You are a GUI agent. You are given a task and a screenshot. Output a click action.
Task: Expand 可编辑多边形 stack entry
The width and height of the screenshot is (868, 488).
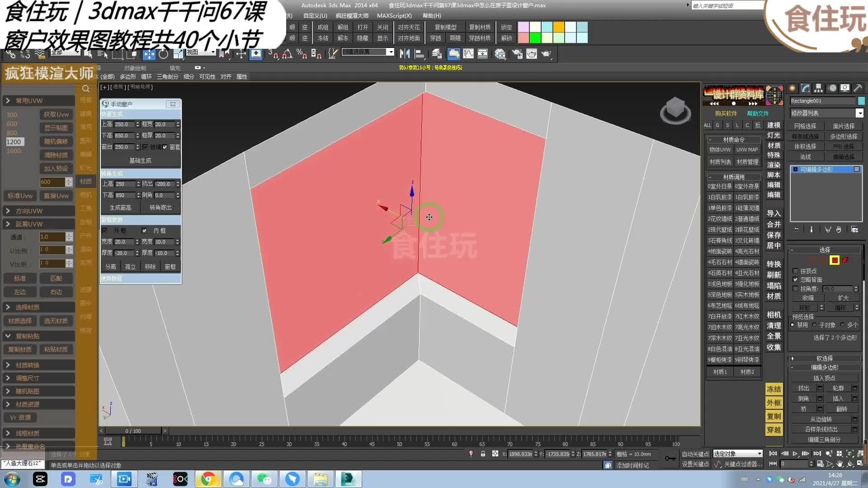coord(796,169)
